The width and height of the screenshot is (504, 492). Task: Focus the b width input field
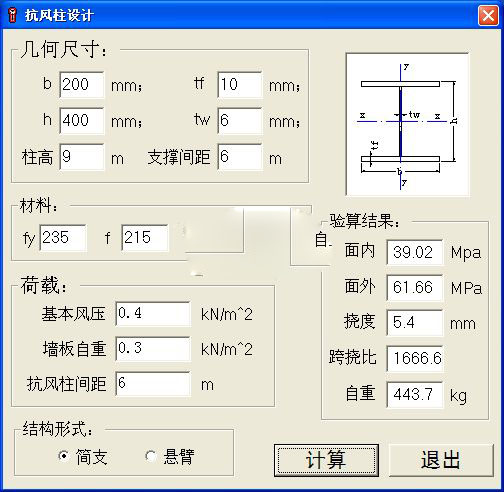click(x=82, y=84)
